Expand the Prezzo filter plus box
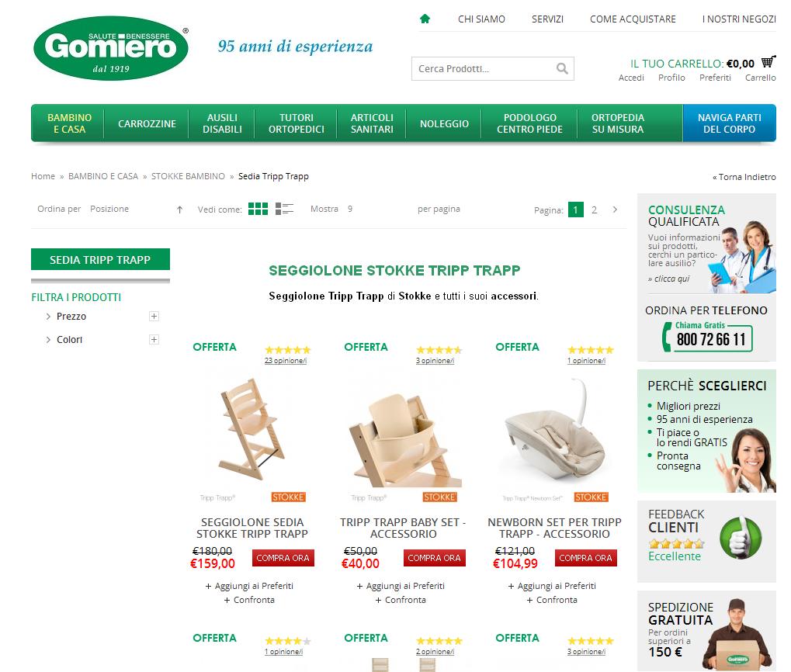This screenshot has height=672, width=791. coord(154,316)
